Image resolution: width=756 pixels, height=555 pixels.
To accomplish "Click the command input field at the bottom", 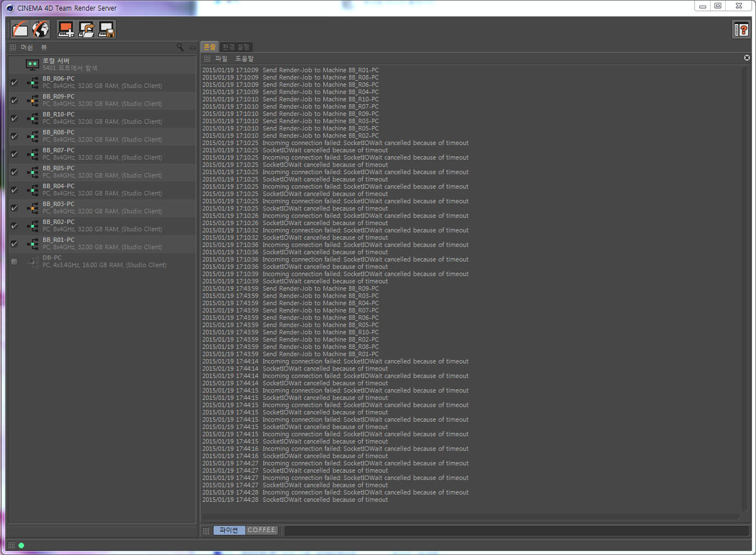I will tap(516, 530).
